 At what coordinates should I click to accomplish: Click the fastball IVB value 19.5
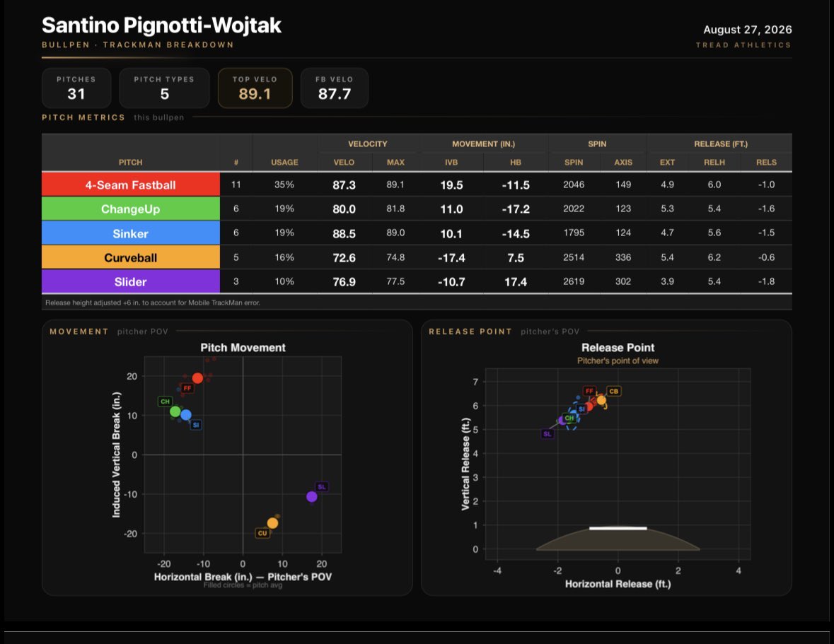pyautogui.click(x=451, y=185)
